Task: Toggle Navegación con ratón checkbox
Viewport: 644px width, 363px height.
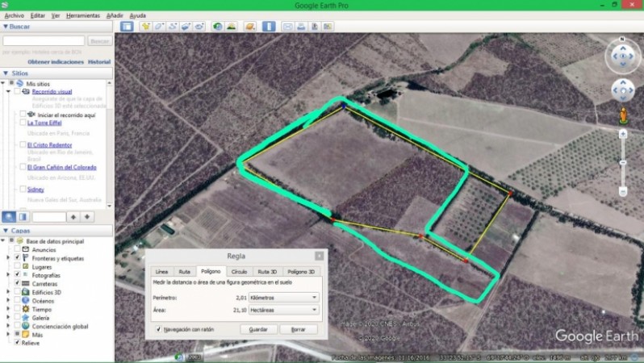Action: 158,329
